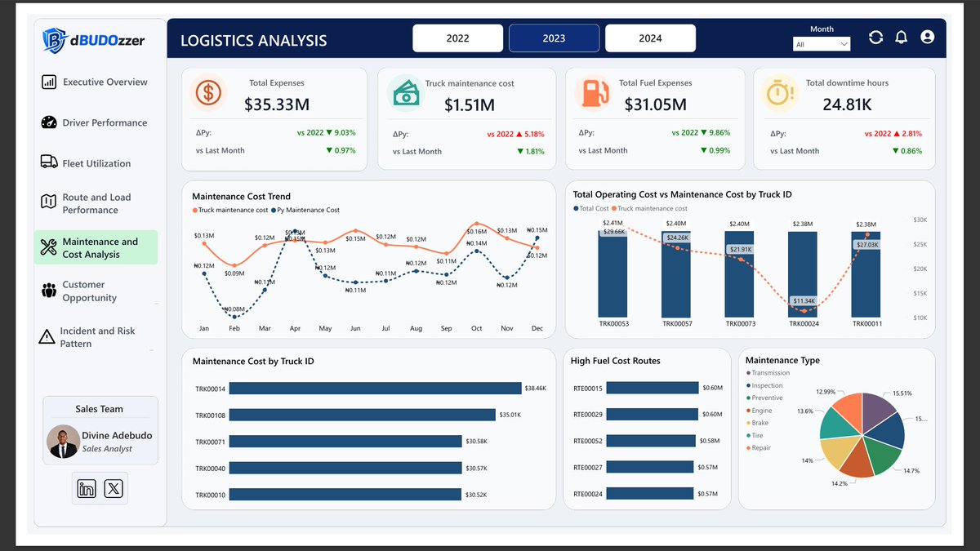This screenshot has height=551, width=980.
Task: Select Maintenance and Cost Analysis page
Action: pyautogui.click(x=96, y=247)
